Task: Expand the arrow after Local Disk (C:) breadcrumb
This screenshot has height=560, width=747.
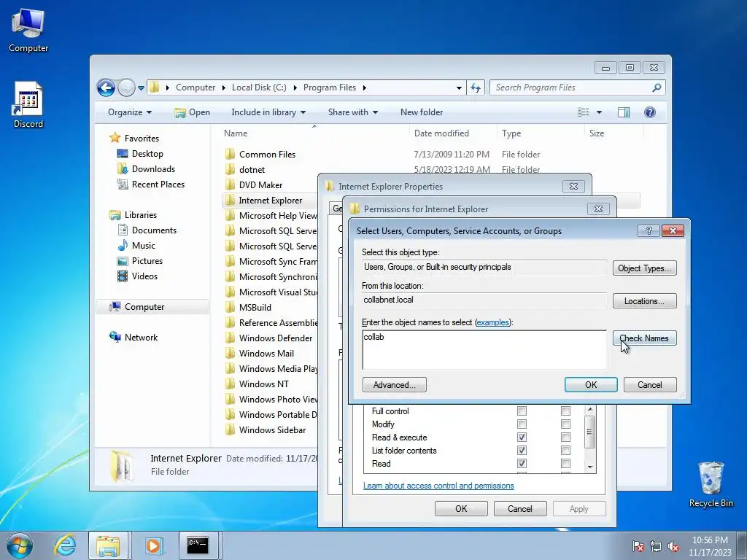Action: 295,87
